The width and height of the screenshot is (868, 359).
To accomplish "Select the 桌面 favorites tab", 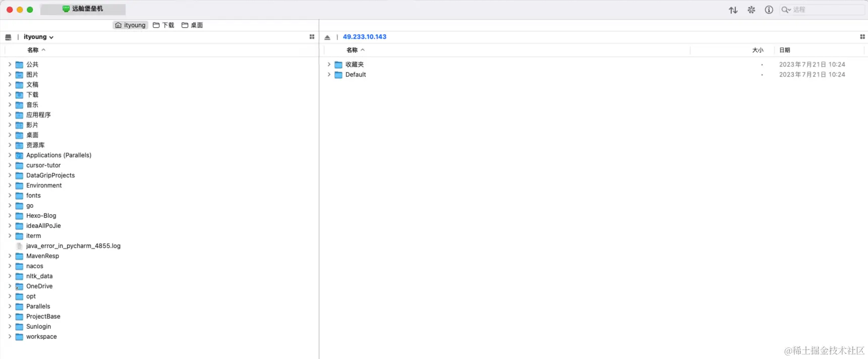I will coord(192,25).
